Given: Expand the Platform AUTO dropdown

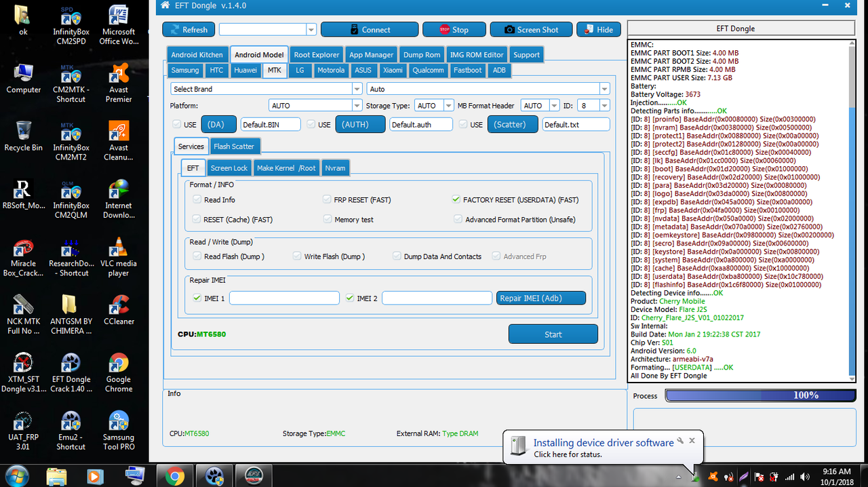Looking at the screenshot, I should tap(357, 106).
